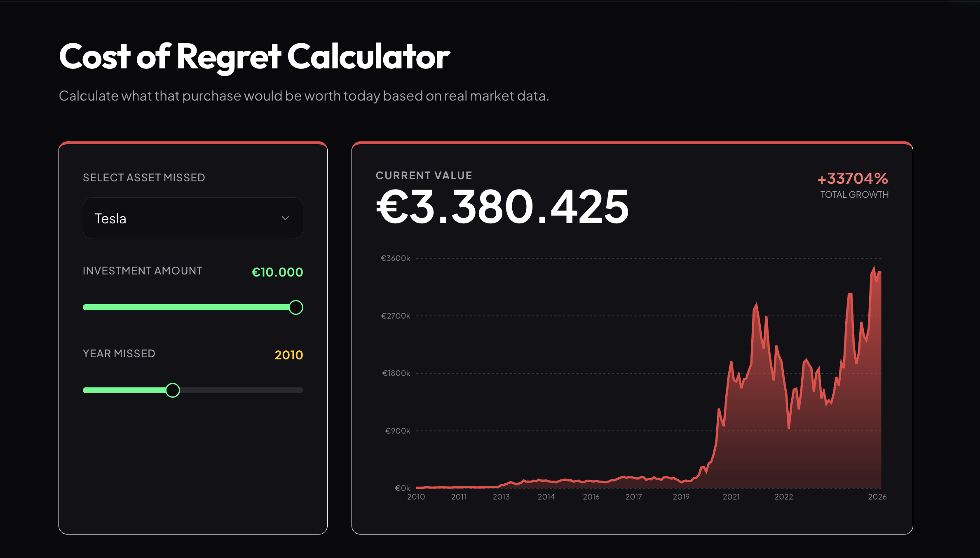Click the +33704% growth percentage
This screenshot has height=558, width=980.
pos(853,179)
